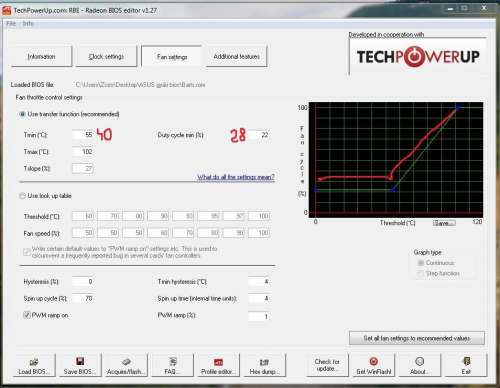Click the TechPowerUp logo banner

418,56
